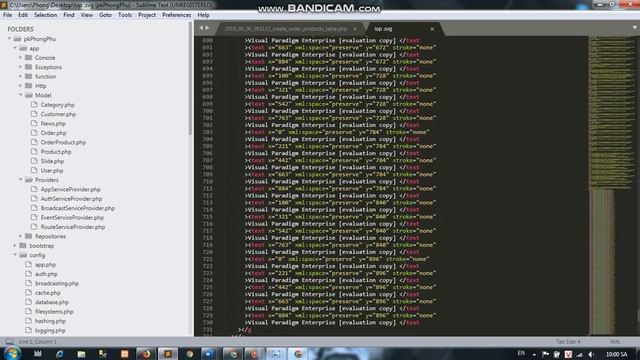The height and width of the screenshot is (360, 640).
Task: Go to next tab with right arrow
Action: pos(207,28)
